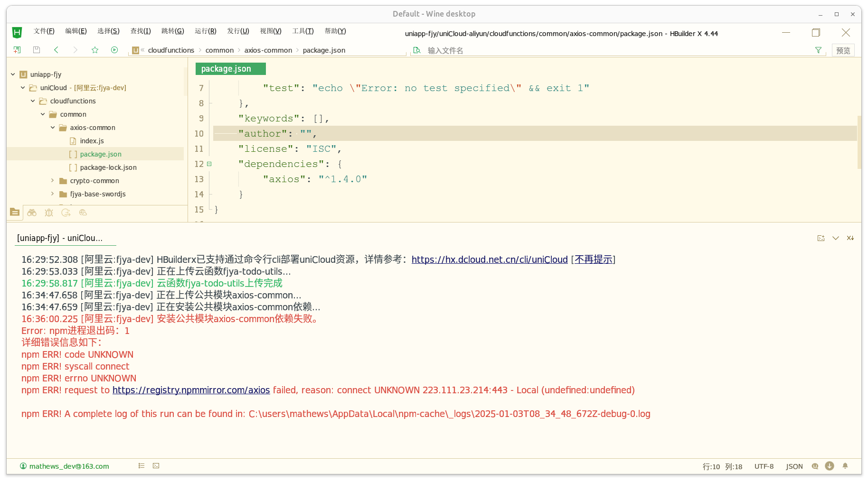The width and height of the screenshot is (868, 482).
Task: Click the 预览 preview button
Action: [843, 50]
